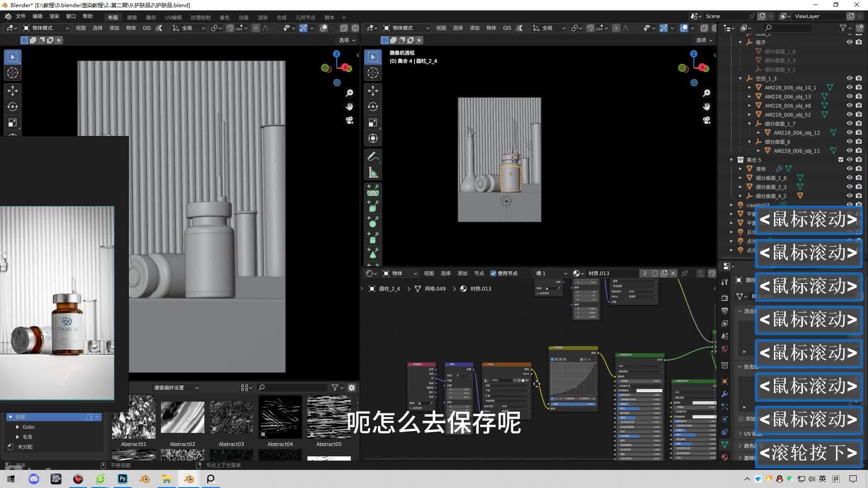Open 节点 menu in node editor
This screenshot has width=868, height=488.
(479, 273)
